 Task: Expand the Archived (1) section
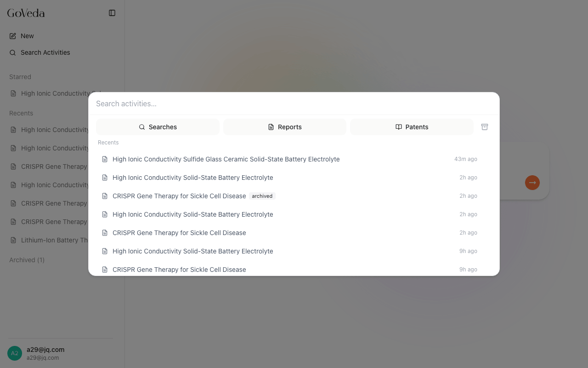27,260
